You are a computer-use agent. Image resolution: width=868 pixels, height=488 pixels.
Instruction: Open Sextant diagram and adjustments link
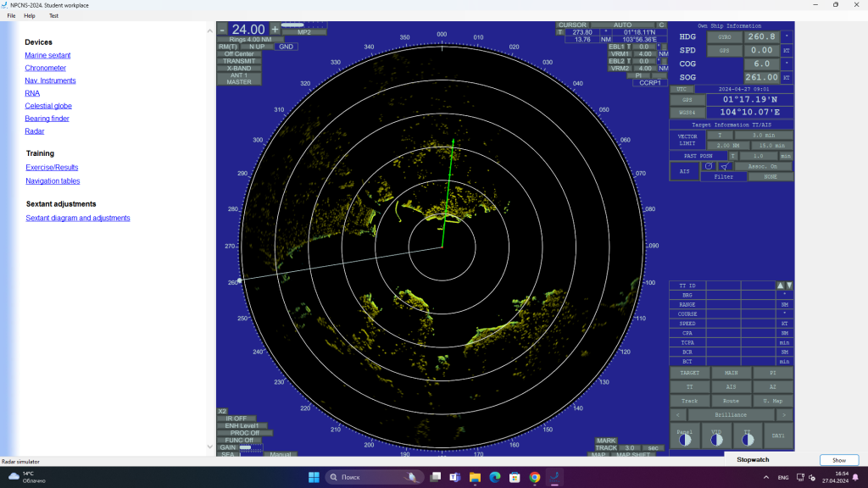tap(77, 218)
